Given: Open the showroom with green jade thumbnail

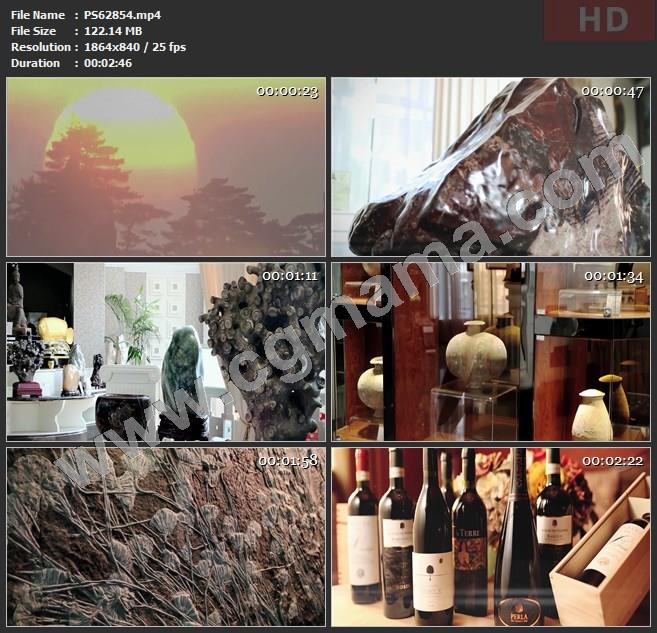Looking at the screenshot, I should (x=166, y=352).
